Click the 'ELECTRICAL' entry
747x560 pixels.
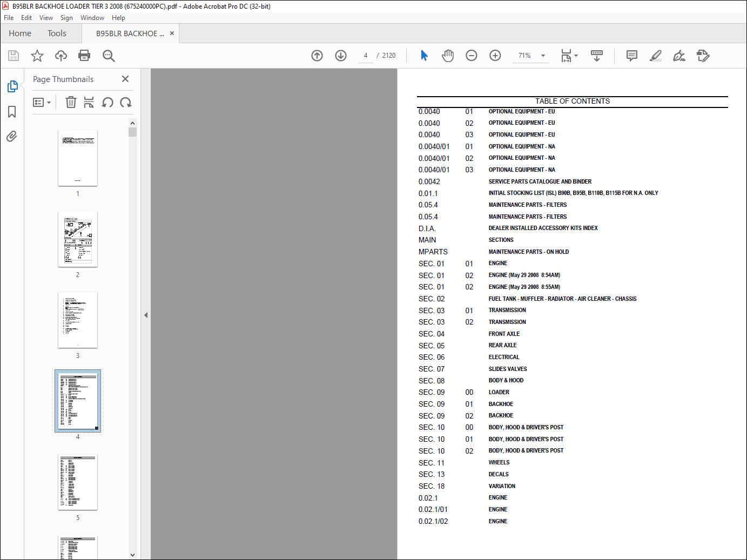tap(504, 357)
